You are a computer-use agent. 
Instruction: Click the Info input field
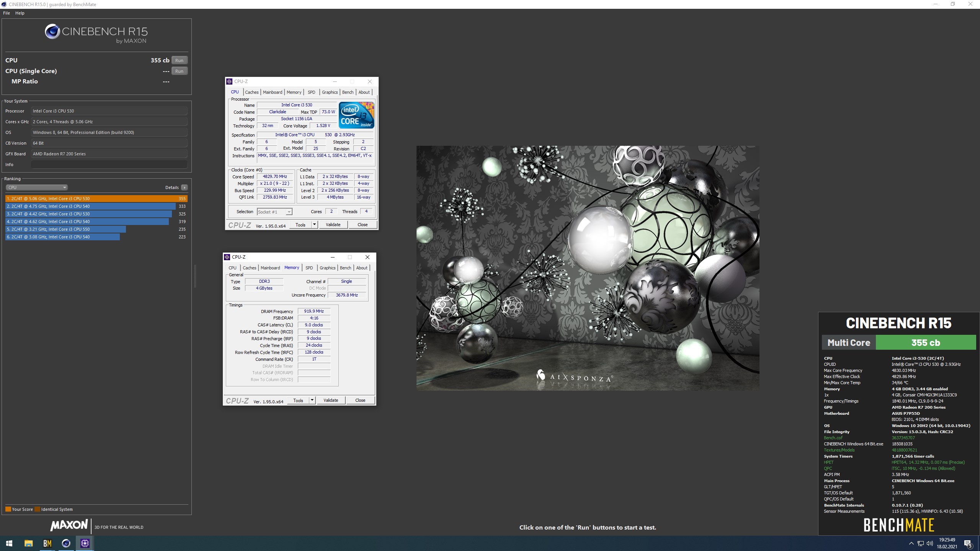coord(109,165)
